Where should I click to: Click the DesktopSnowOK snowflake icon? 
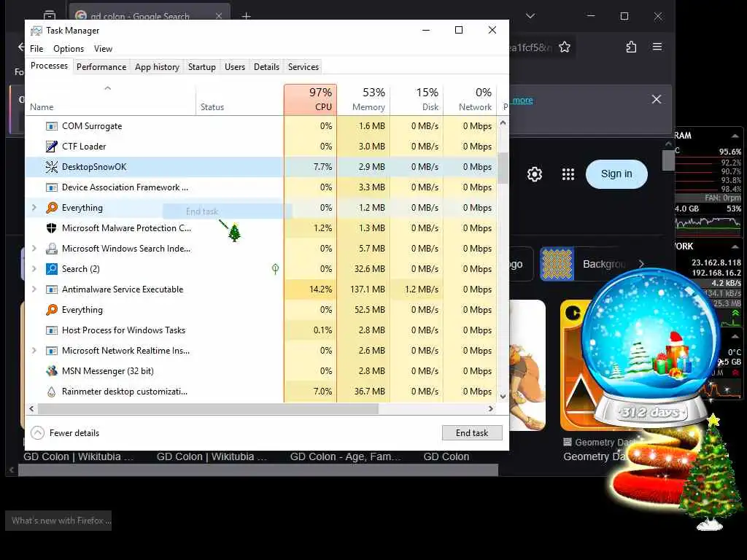(x=52, y=167)
